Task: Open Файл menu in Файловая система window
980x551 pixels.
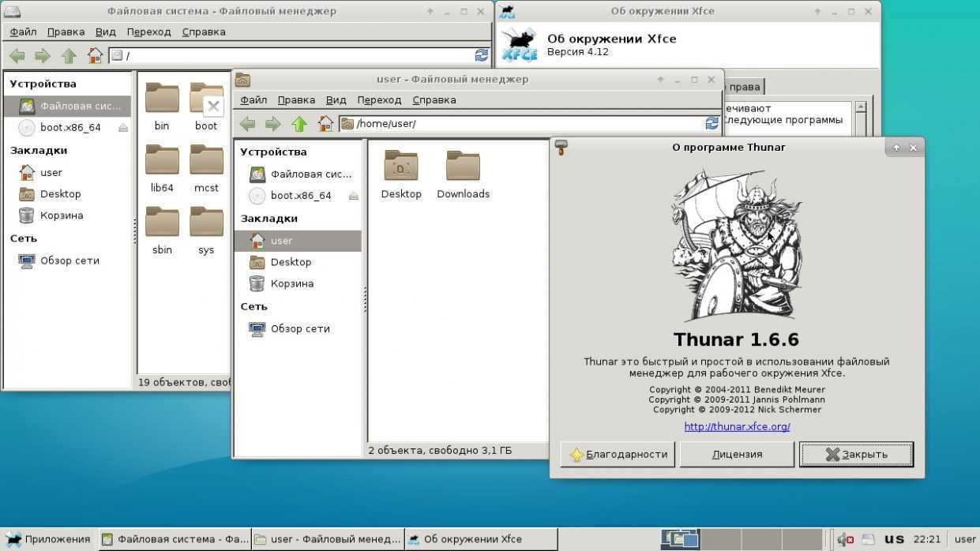Action: click(x=23, y=32)
